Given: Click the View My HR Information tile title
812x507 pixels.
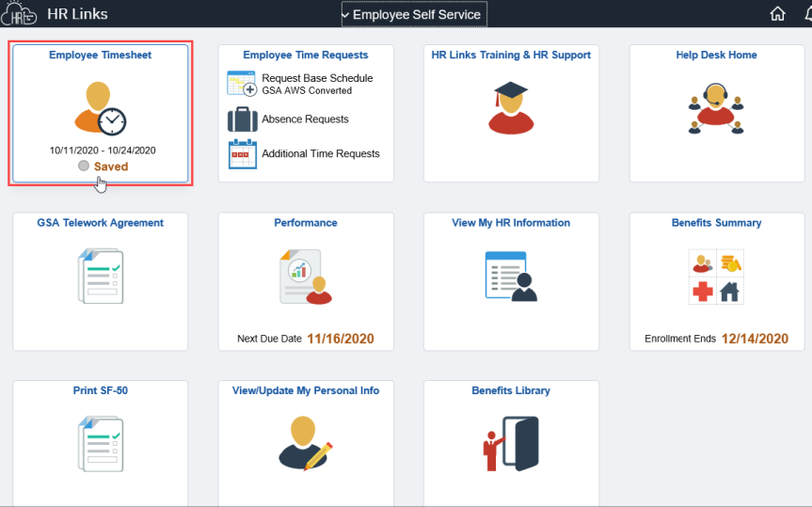Looking at the screenshot, I should point(511,223).
